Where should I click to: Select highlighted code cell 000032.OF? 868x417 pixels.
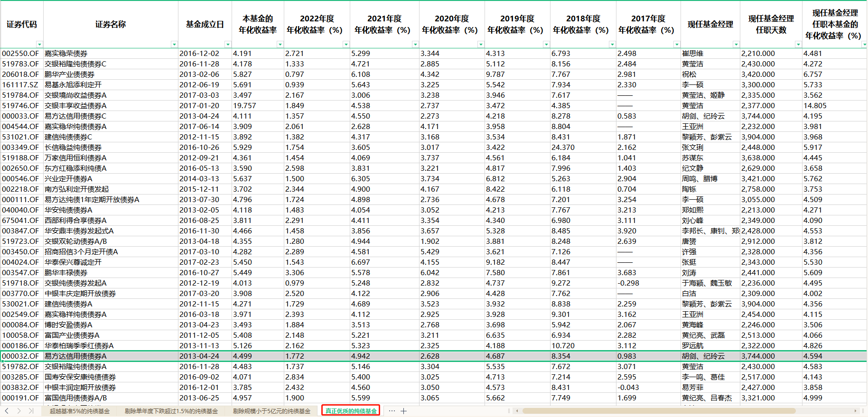click(x=22, y=356)
